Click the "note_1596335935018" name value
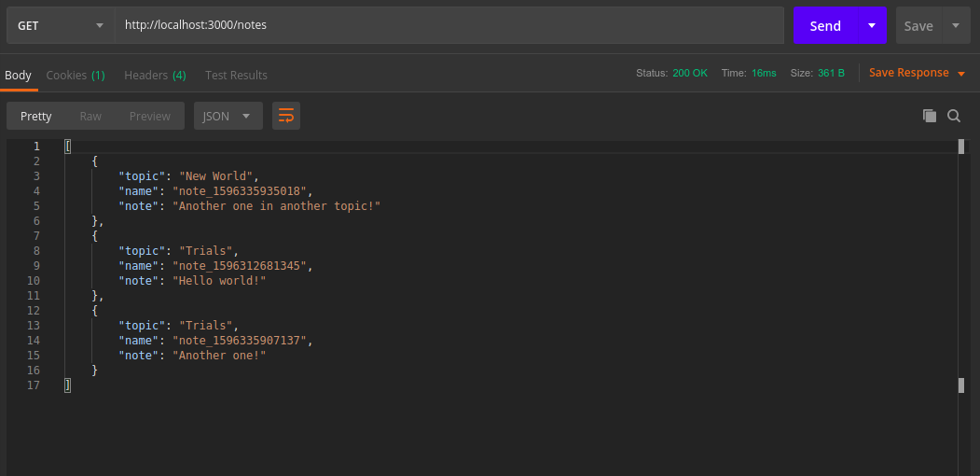This screenshot has width=980, height=476. 240,190
